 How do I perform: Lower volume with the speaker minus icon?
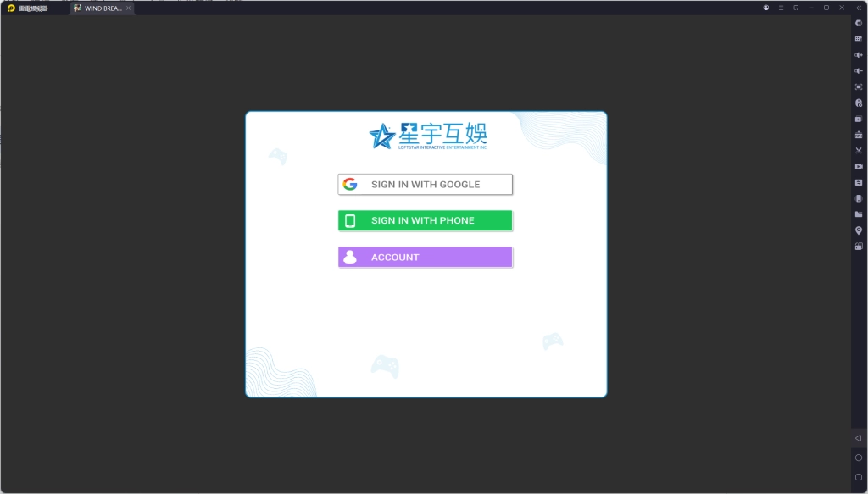click(x=859, y=71)
